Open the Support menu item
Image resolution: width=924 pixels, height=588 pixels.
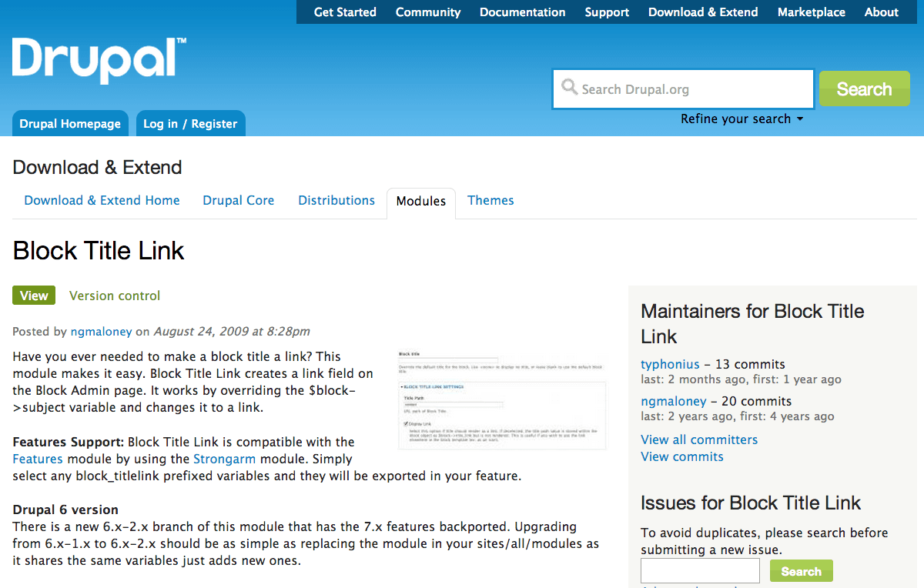tap(607, 12)
